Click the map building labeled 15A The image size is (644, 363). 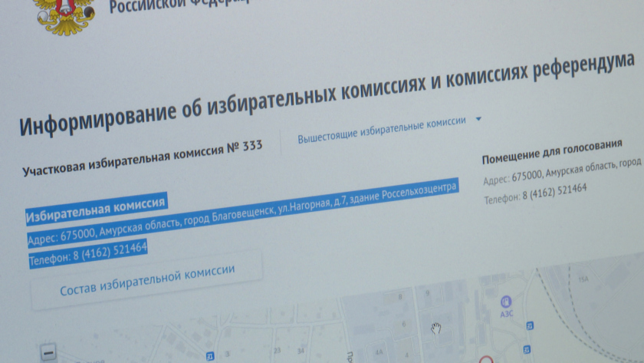(583, 279)
